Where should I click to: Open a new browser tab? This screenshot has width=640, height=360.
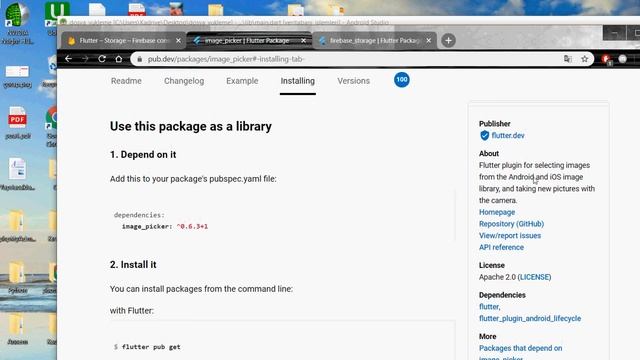[x=448, y=40]
